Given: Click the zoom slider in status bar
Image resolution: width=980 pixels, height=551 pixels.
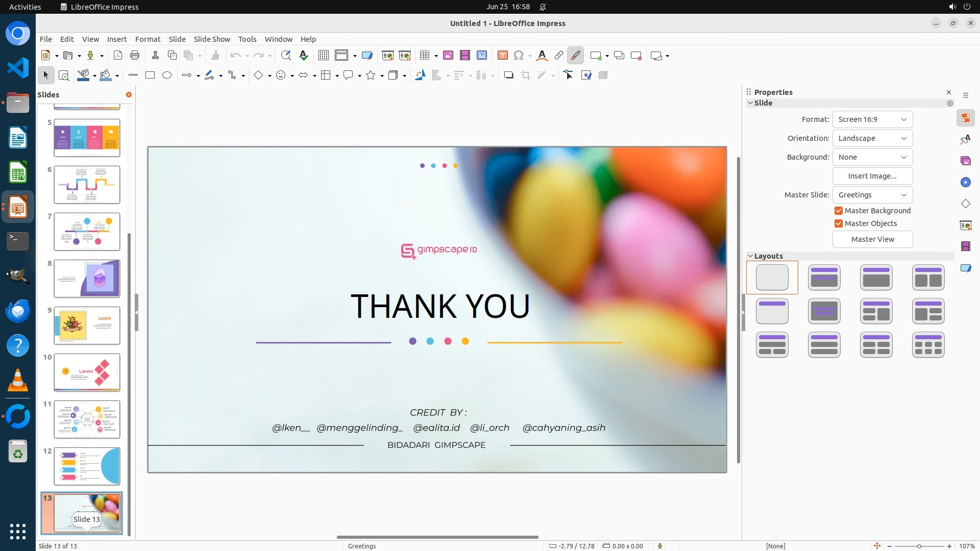Looking at the screenshot, I should point(919,546).
